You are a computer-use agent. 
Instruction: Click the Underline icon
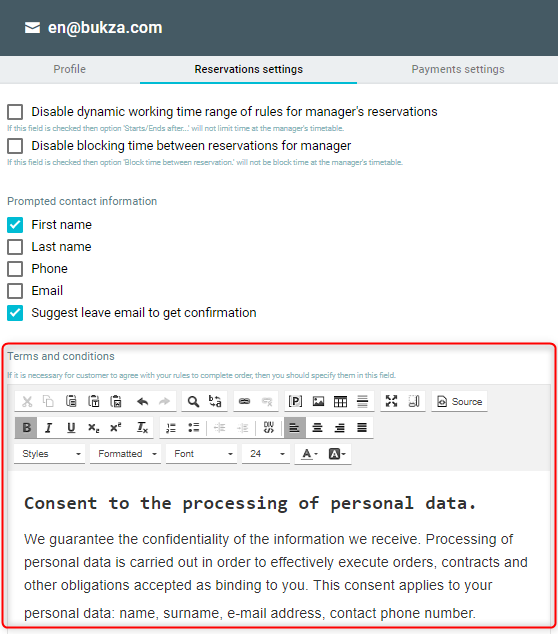pos(71,428)
